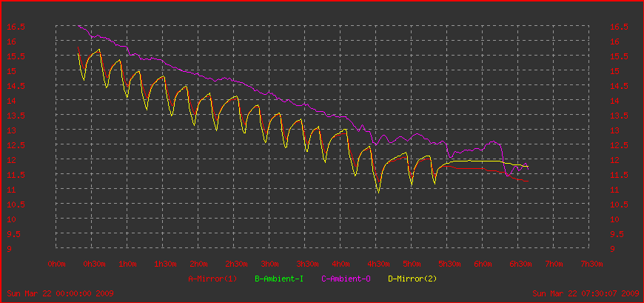
Task: Click the B-Ambient-I legend label
Action: [x=279, y=279]
